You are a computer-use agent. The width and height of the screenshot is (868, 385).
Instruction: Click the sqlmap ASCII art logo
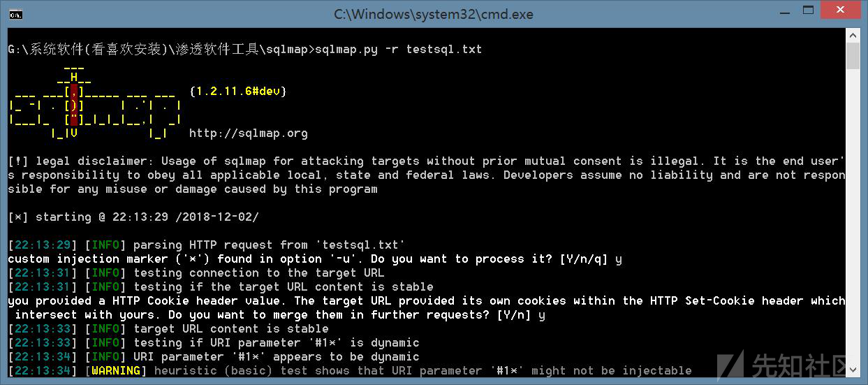pos(95,105)
